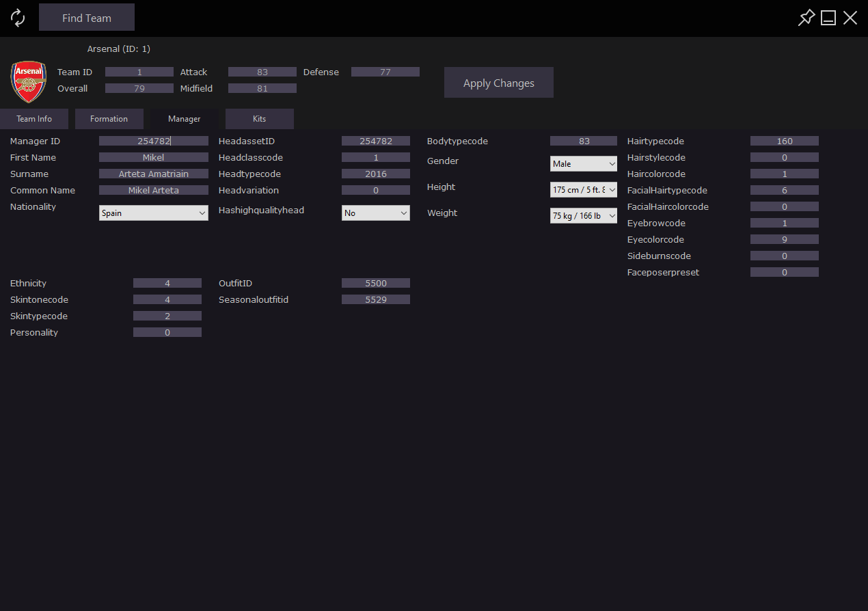Viewport: 868px width, 611px height.
Task: Open the Weight dropdown
Action: point(584,215)
